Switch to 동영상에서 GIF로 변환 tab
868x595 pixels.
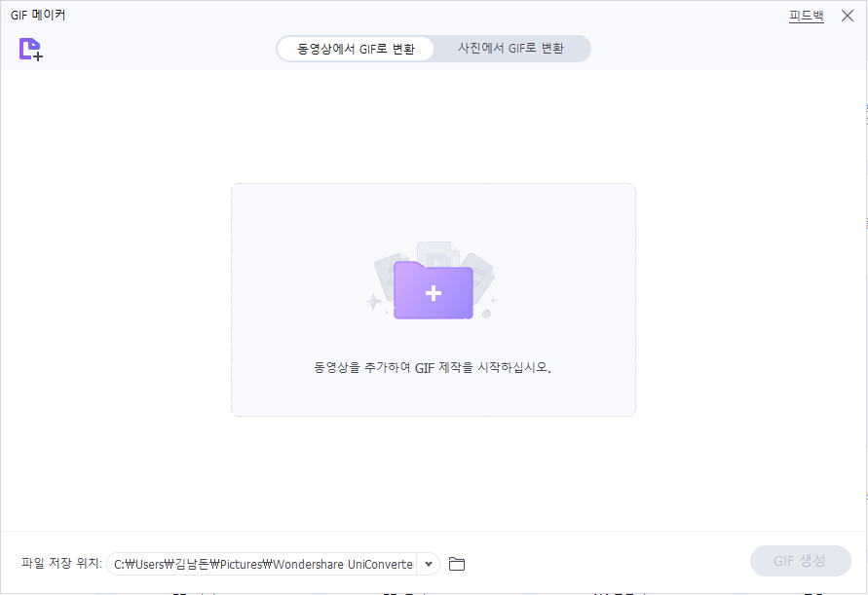[x=356, y=49]
